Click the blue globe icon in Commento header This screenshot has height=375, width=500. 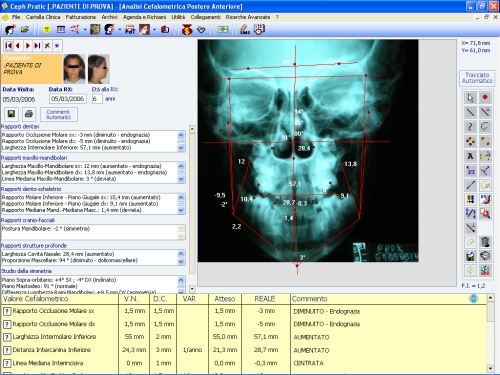click(x=473, y=299)
